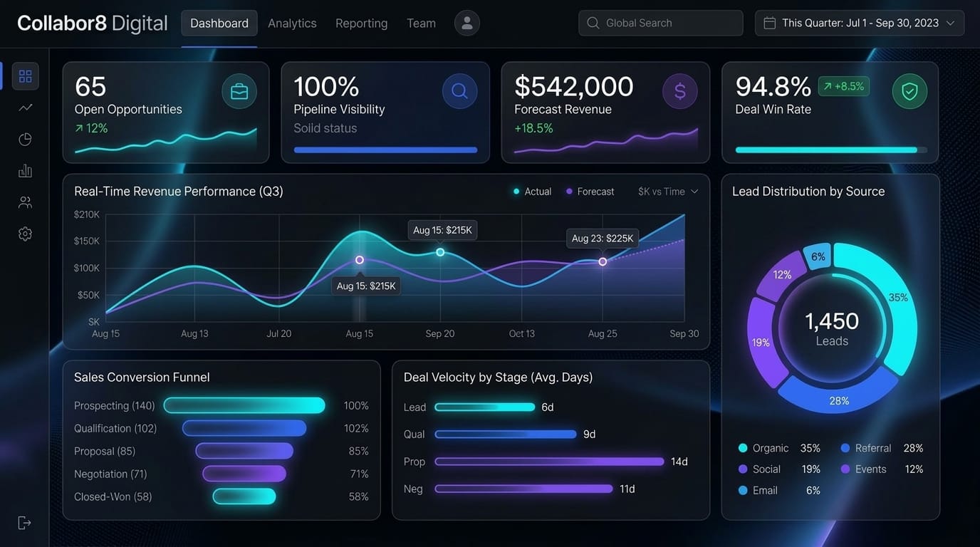The image size is (980, 547).
Task: Toggle the Forecast series in chart legend
Action: [x=590, y=192]
